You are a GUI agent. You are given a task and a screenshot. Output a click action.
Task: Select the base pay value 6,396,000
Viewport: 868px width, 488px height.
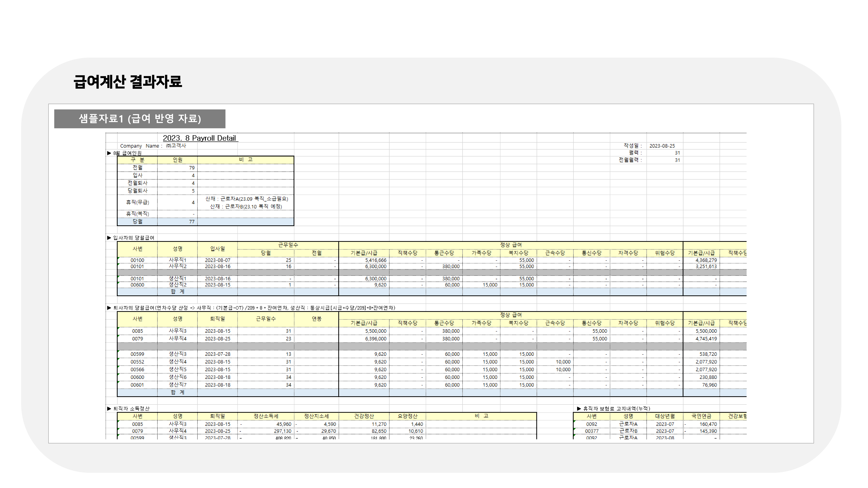tap(376, 339)
